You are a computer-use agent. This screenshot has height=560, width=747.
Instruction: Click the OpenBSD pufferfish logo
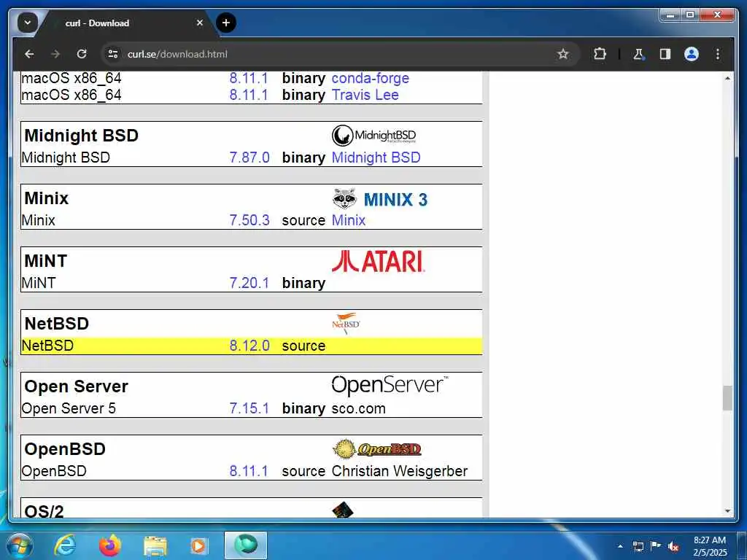[377, 448]
